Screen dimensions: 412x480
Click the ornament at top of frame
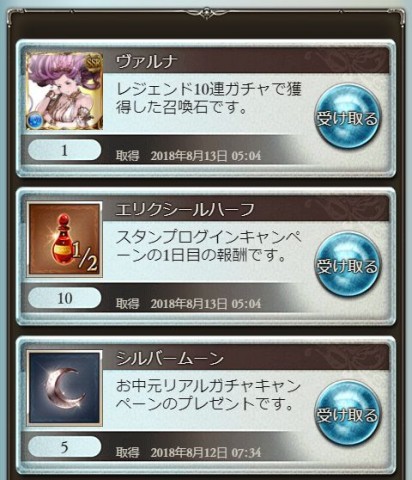click(x=206, y=13)
